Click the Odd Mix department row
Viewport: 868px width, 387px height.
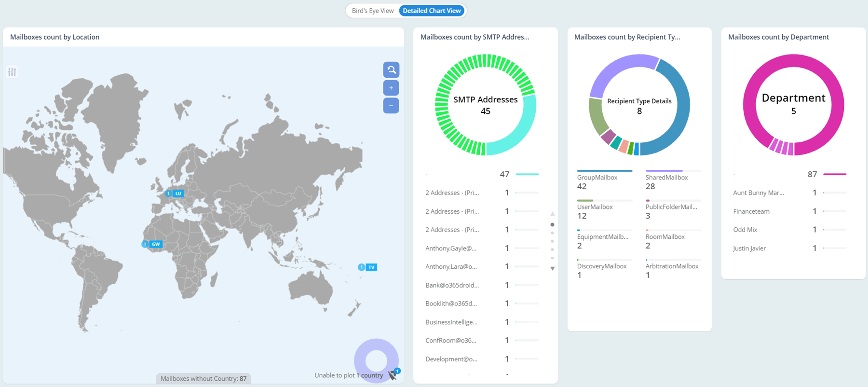click(x=790, y=230)
